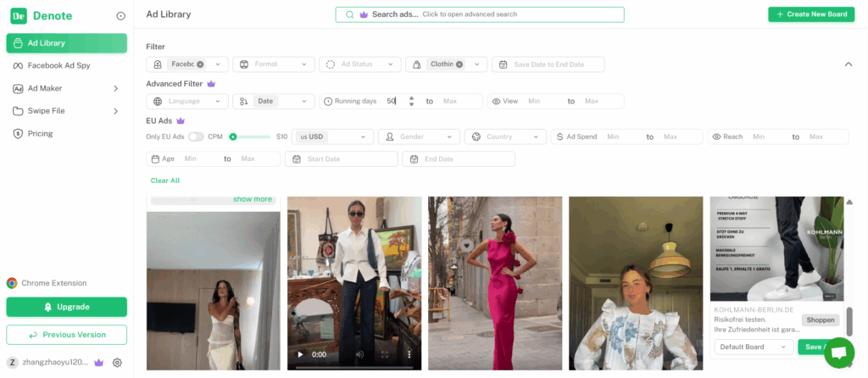Open the Ad Status dropdown
The width and height of the screenshot is (868, 378).
point(359,64)
